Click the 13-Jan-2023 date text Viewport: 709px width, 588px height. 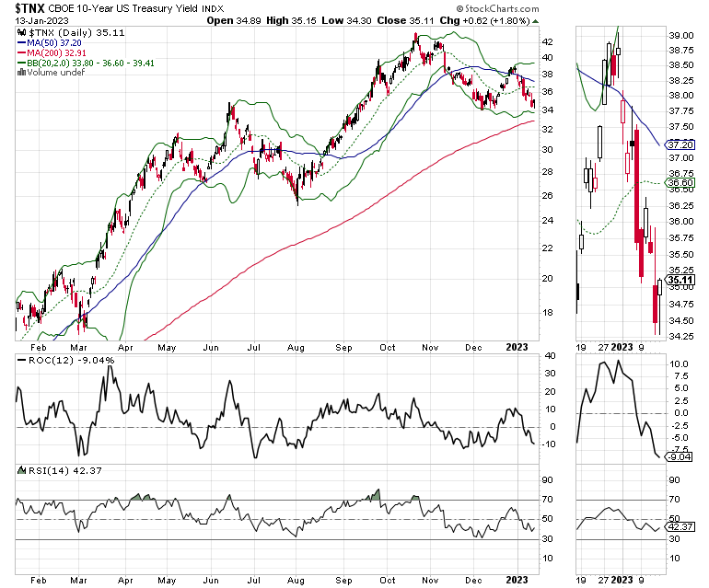pyautogui.click(x=41, y=21)
